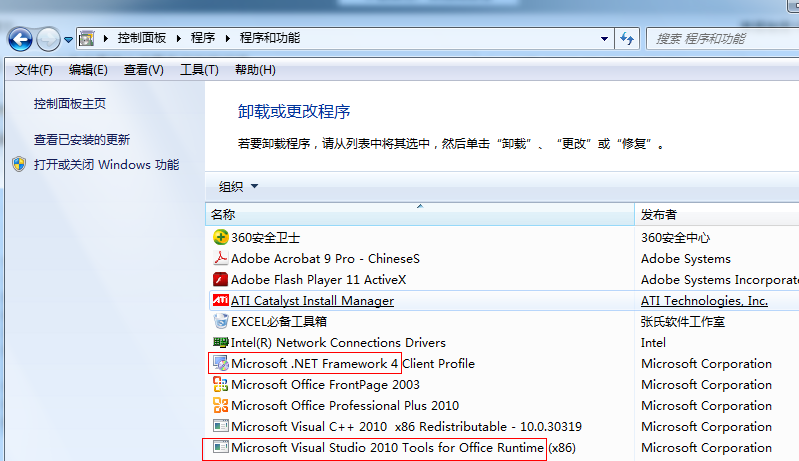This screenshot has width=799, height=461.
Task: Click the Microsoft Office FrontPage 2003 icon
Action: (x=221, y=385)
